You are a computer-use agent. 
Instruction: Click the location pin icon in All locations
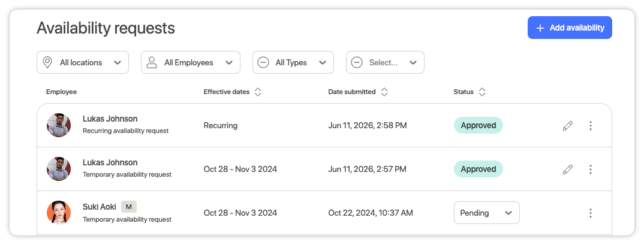[47, 62]
